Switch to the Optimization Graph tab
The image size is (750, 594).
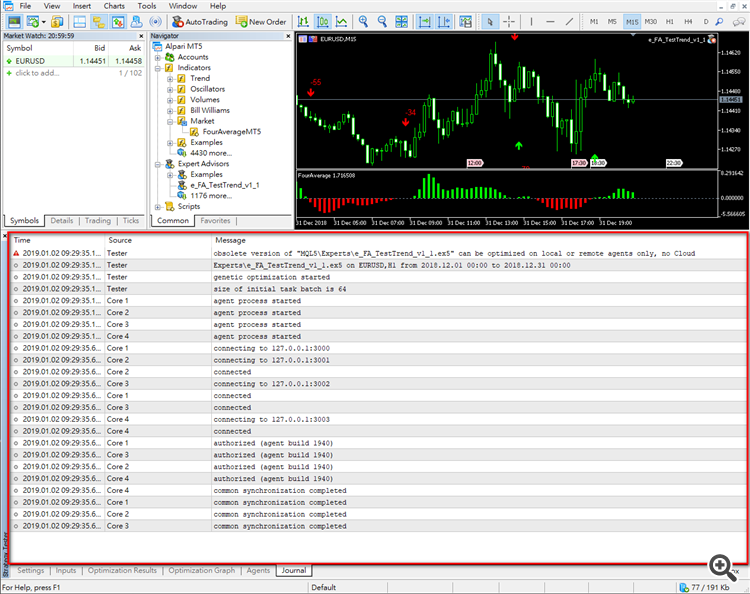click(201, 570)
